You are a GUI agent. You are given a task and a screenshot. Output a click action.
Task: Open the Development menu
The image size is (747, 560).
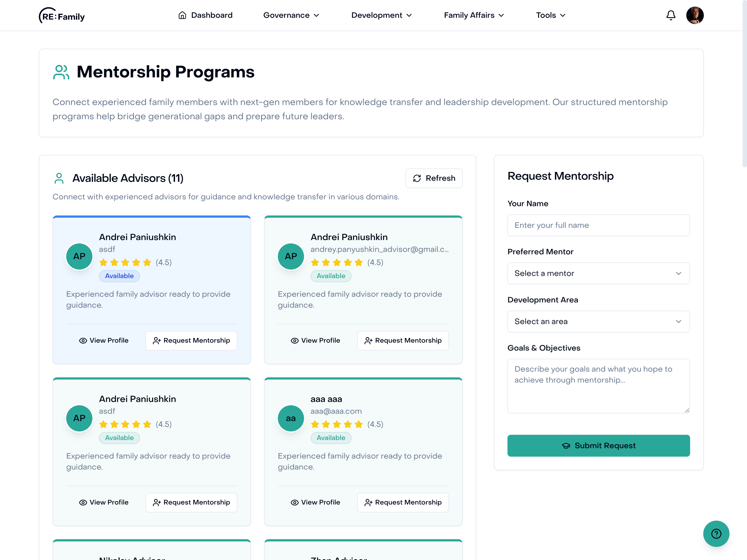coord(382,15)
